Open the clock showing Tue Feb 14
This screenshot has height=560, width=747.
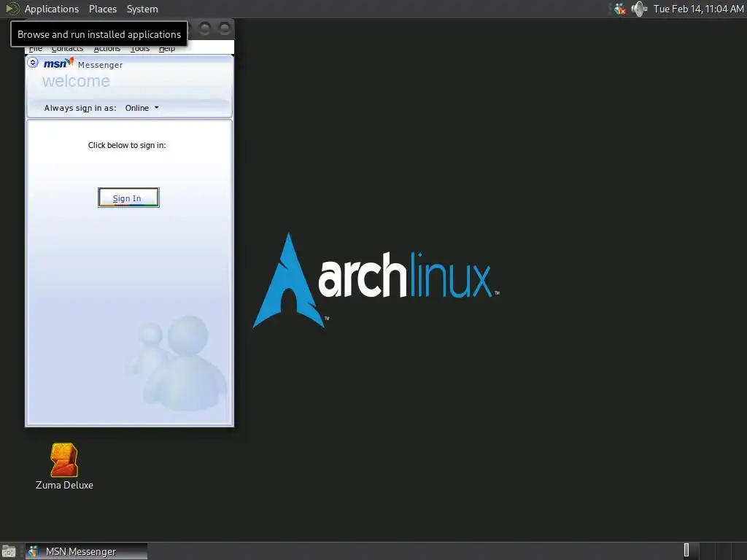698,9
